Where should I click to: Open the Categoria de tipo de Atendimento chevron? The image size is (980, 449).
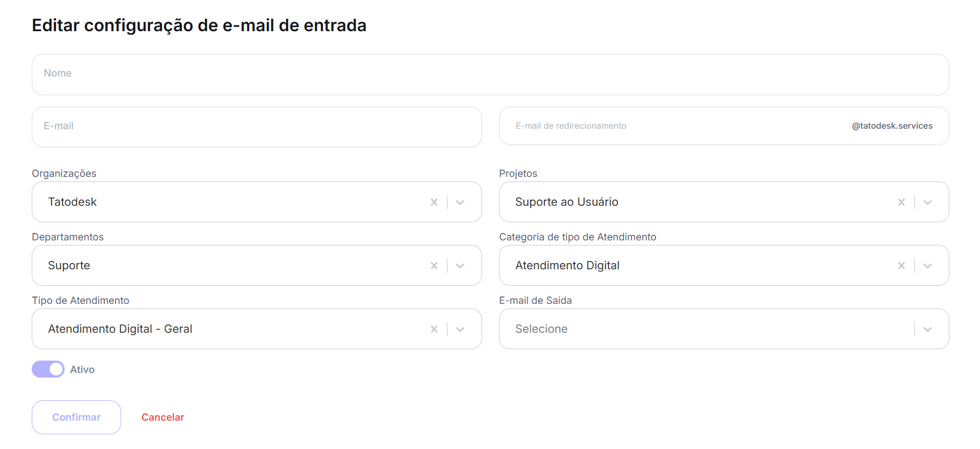pyautogui.click(x=927, y=266)
